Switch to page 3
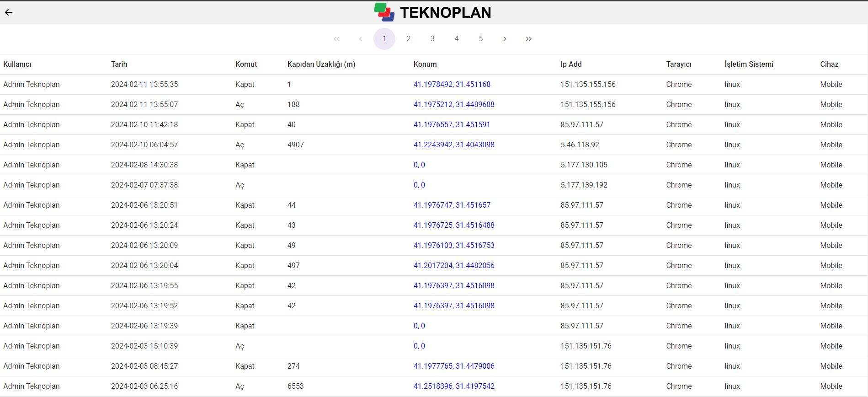 point(432,39)
